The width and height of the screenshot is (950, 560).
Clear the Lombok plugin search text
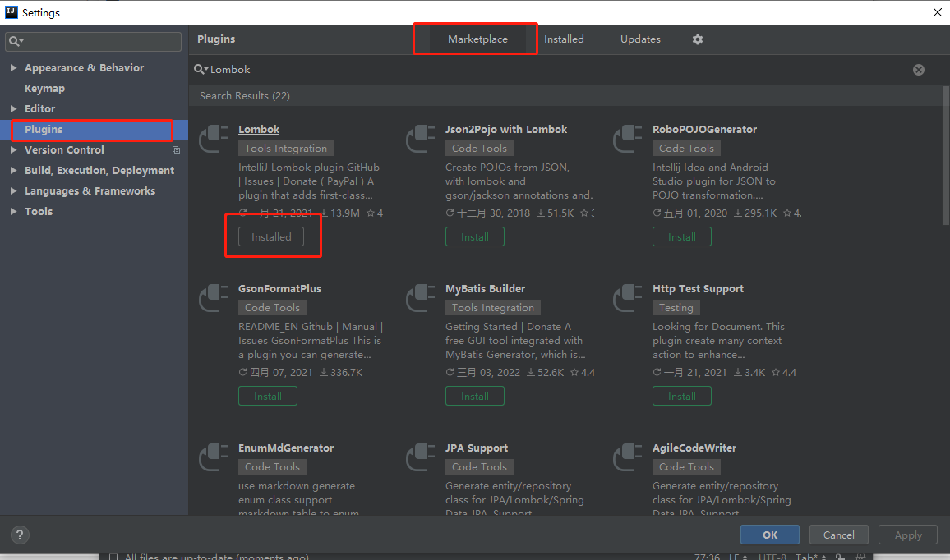(x=919, y=70)
